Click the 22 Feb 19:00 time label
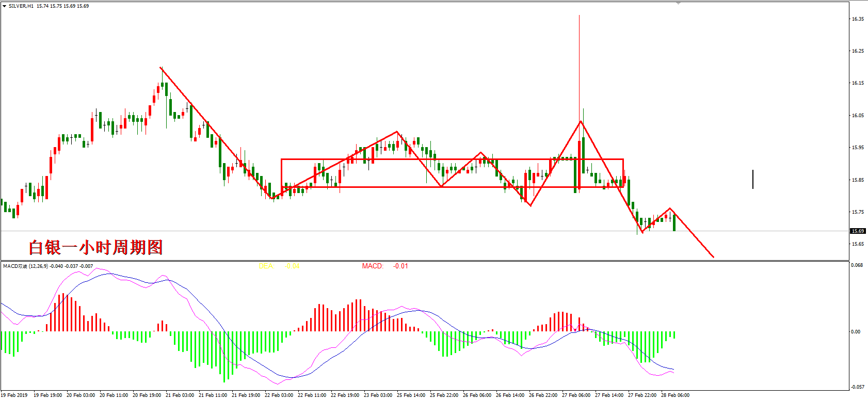This screenshot has width=868, height=400. 345,395
